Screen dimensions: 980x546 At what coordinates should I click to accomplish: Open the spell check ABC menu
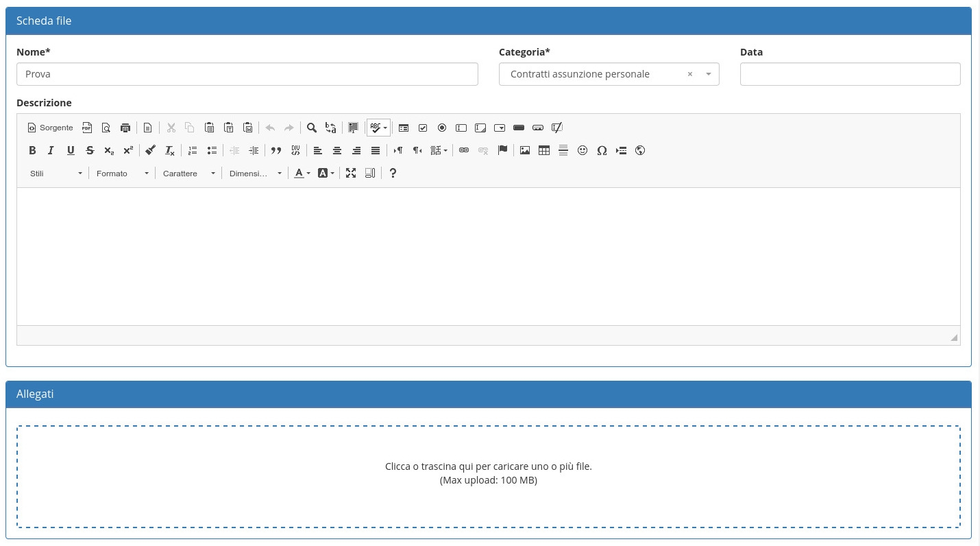pyautogui.click(x=378, y=128)
